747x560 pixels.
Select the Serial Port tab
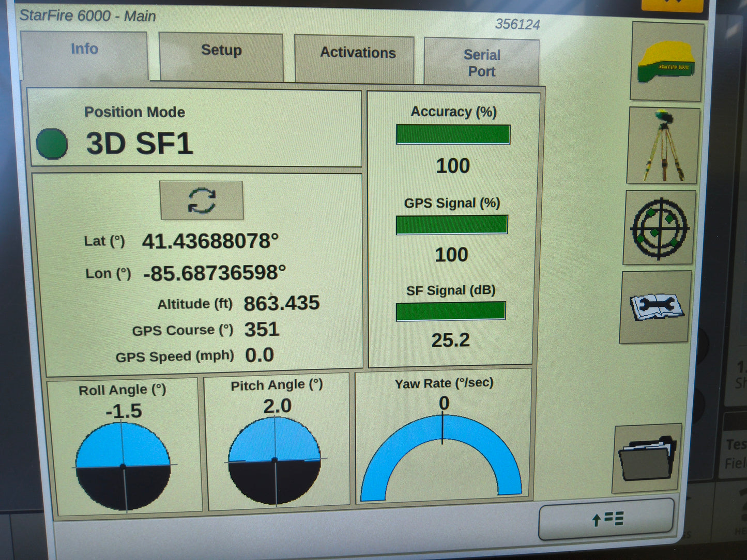coord(481,62)
